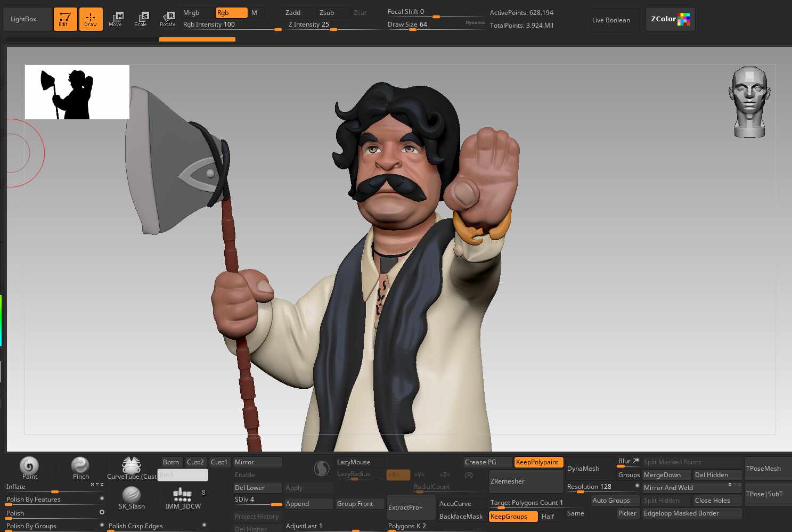Click the head camera orientation gizmo
Viewport: 792px width, 532px height.
(749, 102)
